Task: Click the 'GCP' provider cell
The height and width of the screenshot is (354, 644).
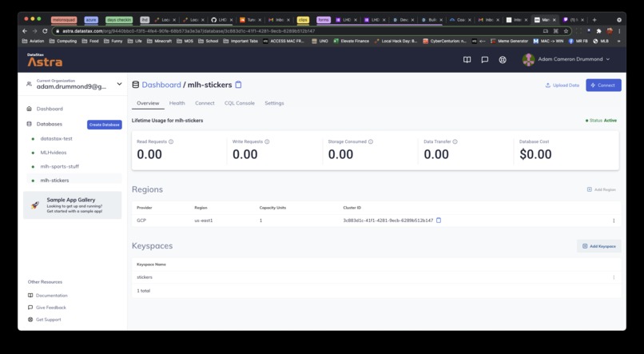Action: [141, 221]
